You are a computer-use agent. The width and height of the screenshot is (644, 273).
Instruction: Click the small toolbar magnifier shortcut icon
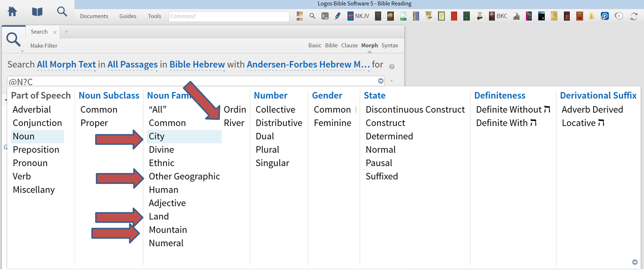312,16
